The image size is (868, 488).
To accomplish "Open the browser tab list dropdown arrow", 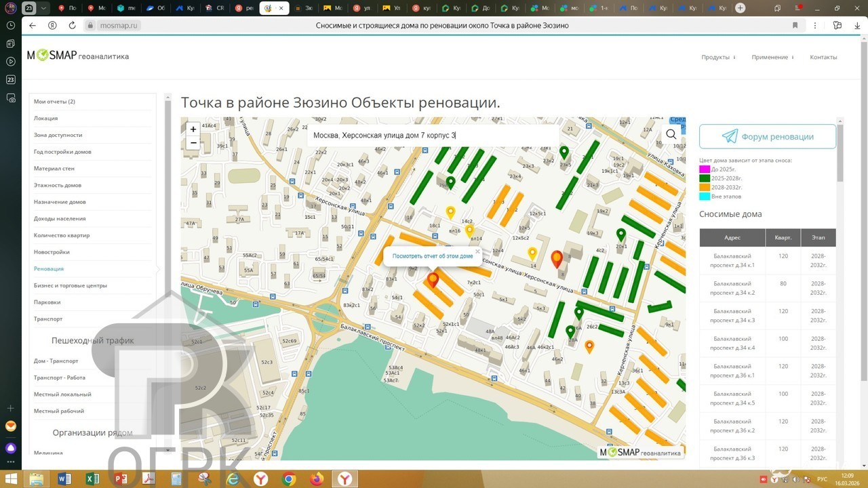I will (44, 8).
